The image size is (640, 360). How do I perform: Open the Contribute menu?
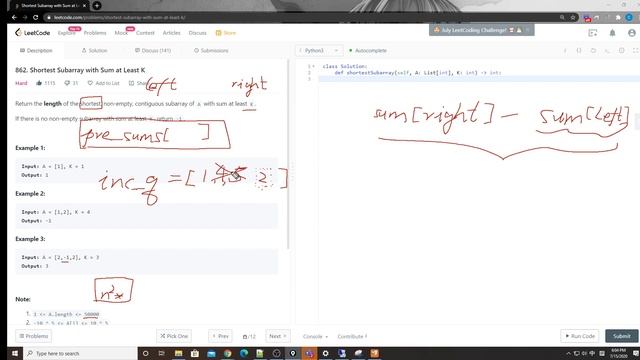point(352,336)
